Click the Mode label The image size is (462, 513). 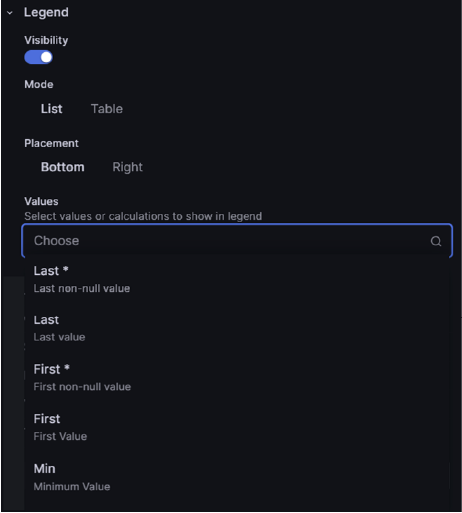(x=39, y=84)
